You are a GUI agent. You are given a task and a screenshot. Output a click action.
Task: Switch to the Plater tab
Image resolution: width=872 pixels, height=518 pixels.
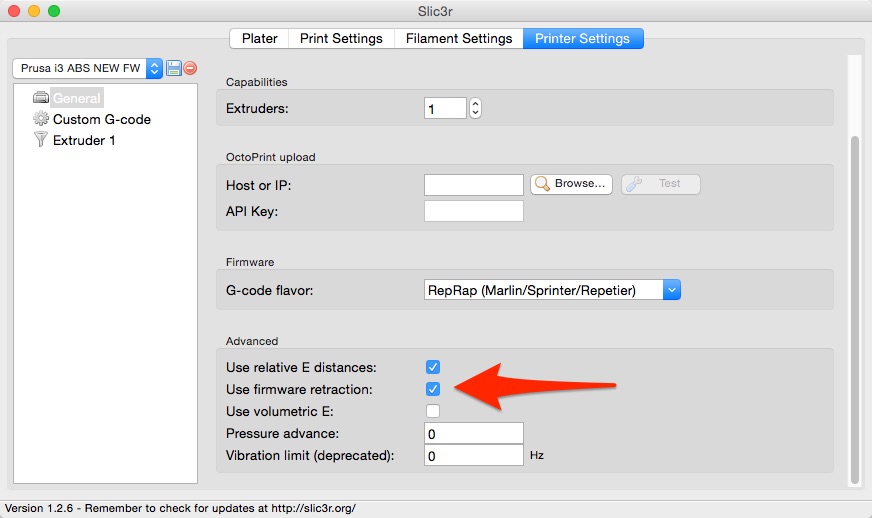[x=259, y=38]
